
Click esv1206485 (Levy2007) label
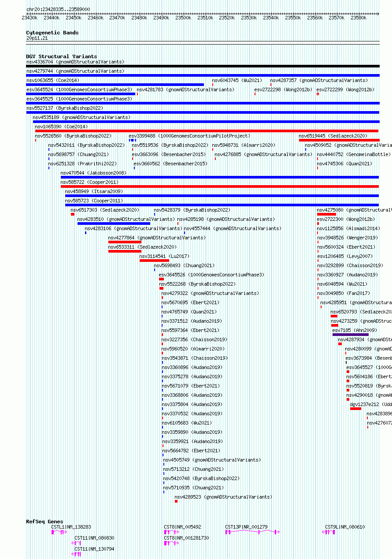(345, 256)
